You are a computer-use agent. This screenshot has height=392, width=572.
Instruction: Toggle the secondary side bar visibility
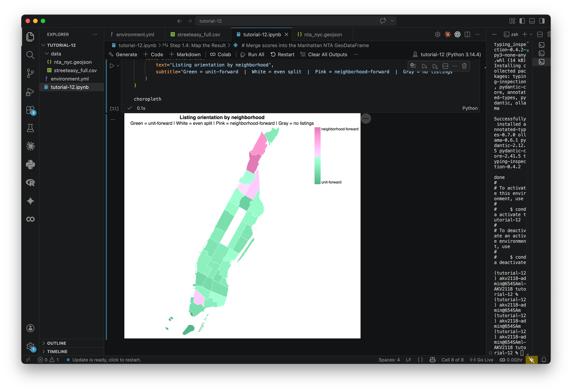coord(542,21)
